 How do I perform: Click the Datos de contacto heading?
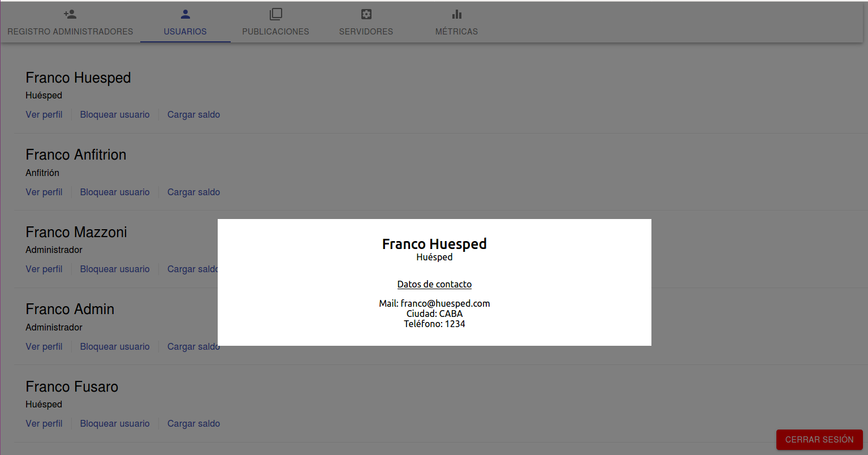coord(434,284)
